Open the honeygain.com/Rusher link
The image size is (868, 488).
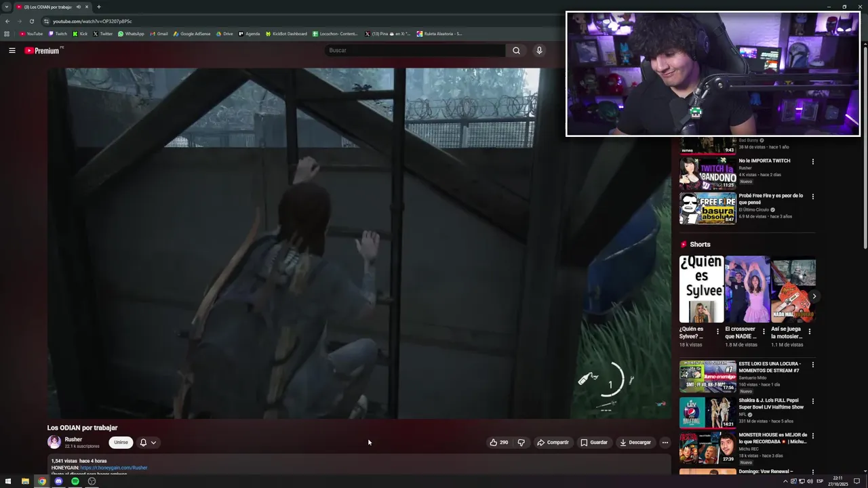click(x=113, y=468)
